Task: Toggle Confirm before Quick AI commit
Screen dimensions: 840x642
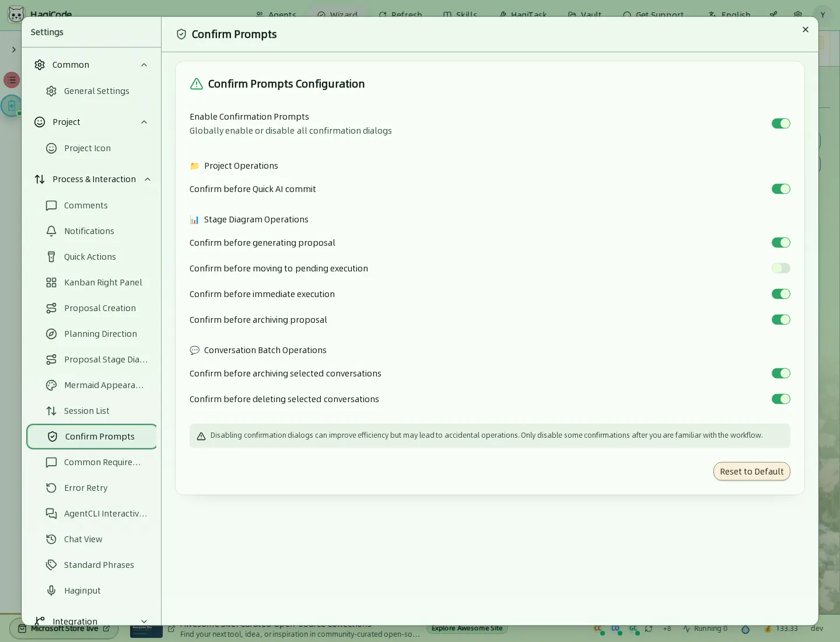Action: tap(780, 189)
